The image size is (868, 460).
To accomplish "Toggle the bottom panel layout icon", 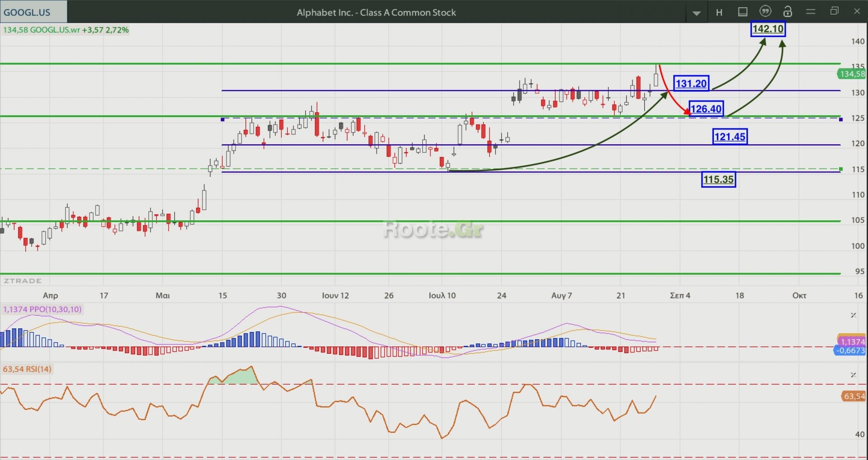I will (x=742, y=12).
